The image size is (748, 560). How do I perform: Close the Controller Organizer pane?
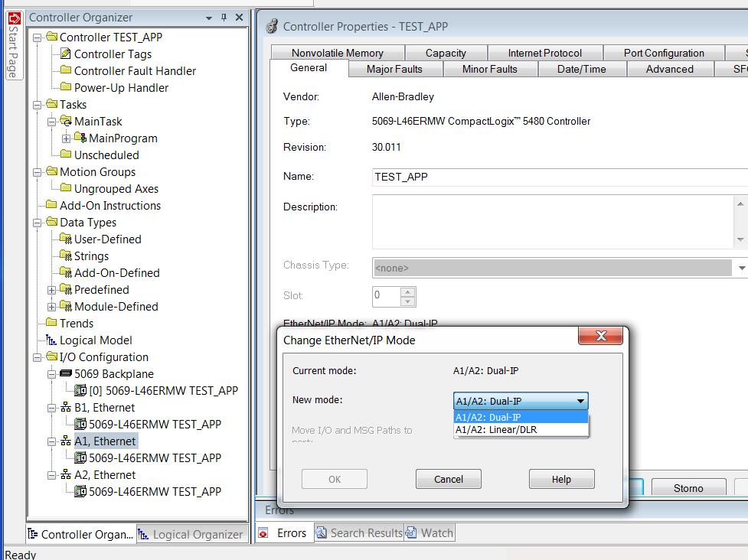[239, 18]
